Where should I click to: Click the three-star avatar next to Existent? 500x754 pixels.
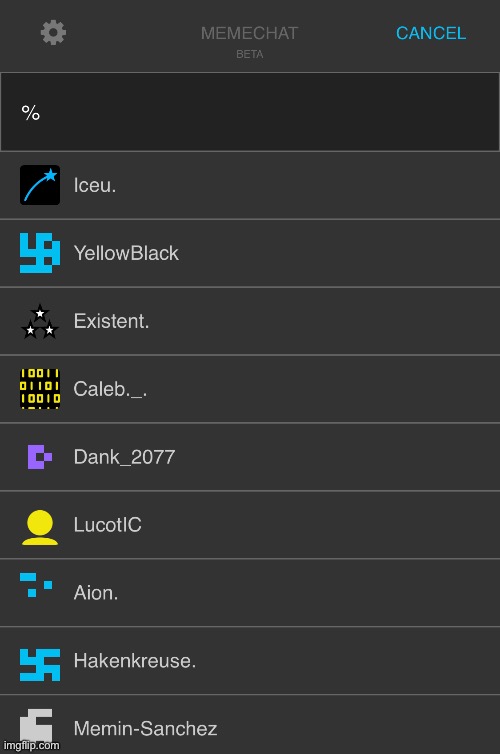coord(40,321)
